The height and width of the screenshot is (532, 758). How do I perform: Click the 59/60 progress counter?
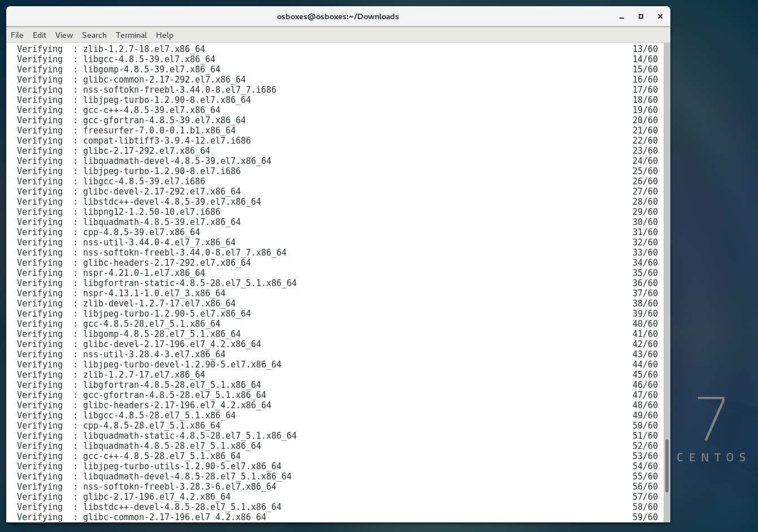coord(645,517)
